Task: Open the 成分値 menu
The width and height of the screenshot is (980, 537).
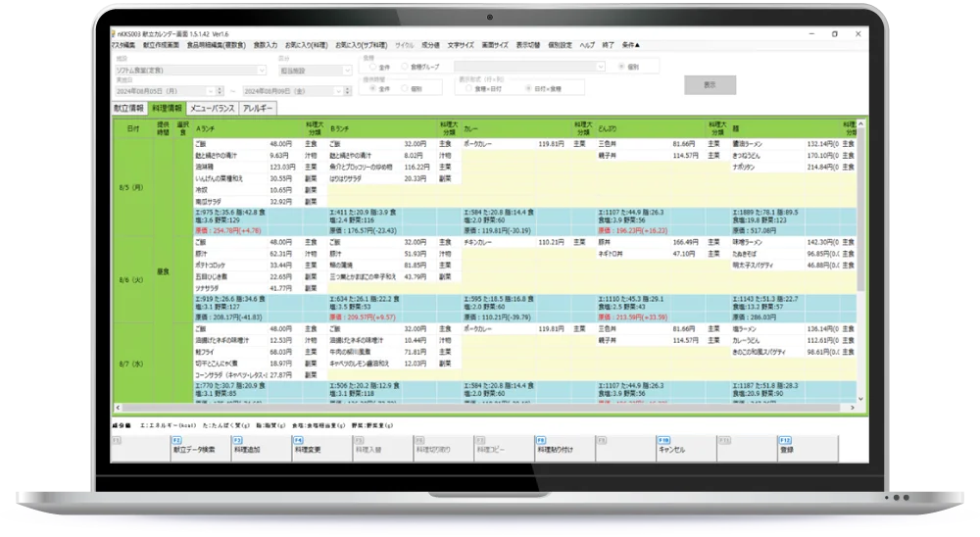Action: tap(430, 45)
